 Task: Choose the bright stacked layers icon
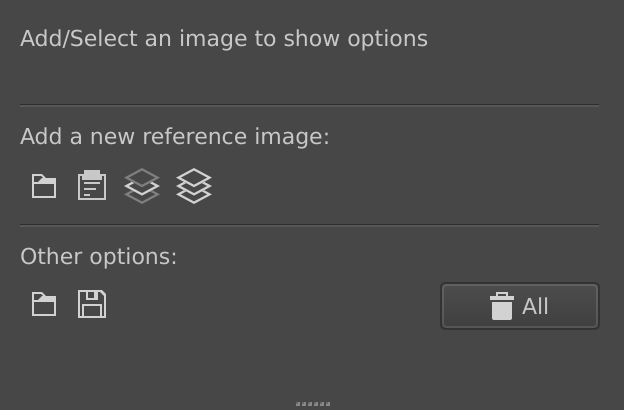point(194,186)
